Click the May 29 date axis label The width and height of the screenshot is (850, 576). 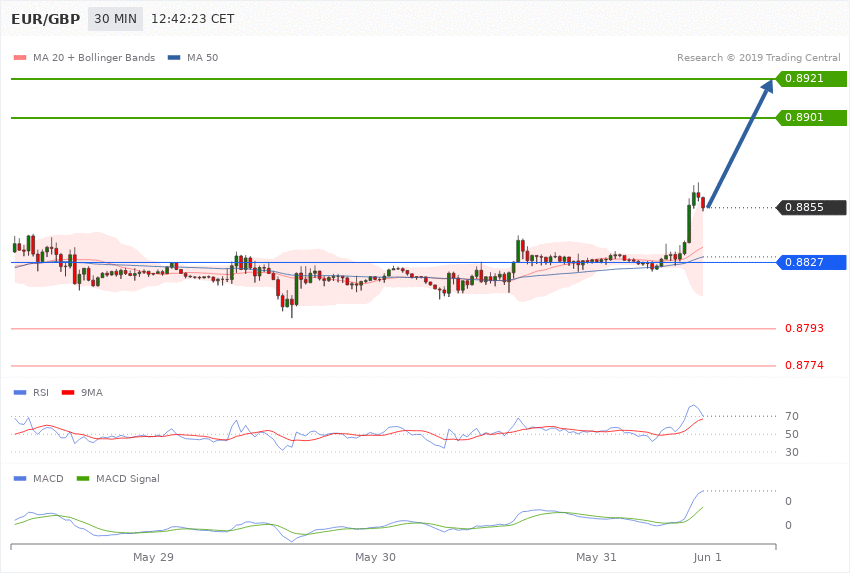[x=153, y=557]
